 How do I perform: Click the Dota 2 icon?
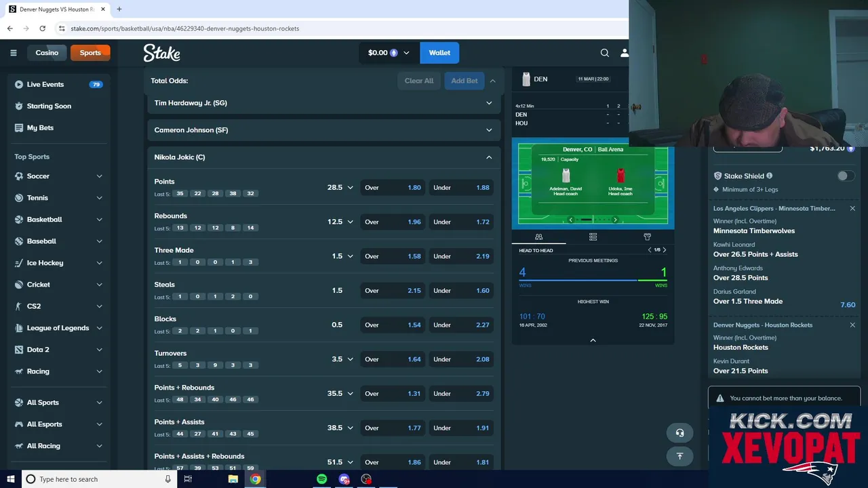coord(19,350)
